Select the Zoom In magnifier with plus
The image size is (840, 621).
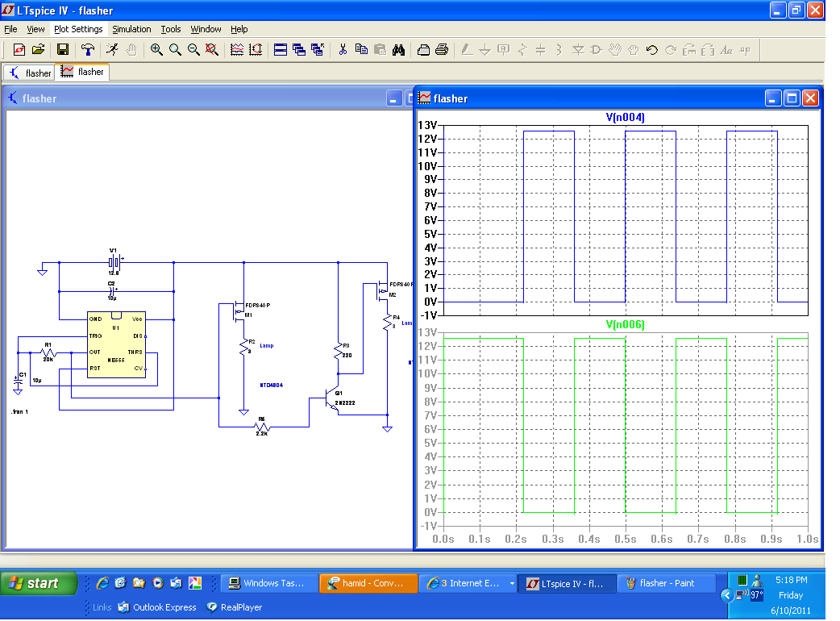[156, 50]
